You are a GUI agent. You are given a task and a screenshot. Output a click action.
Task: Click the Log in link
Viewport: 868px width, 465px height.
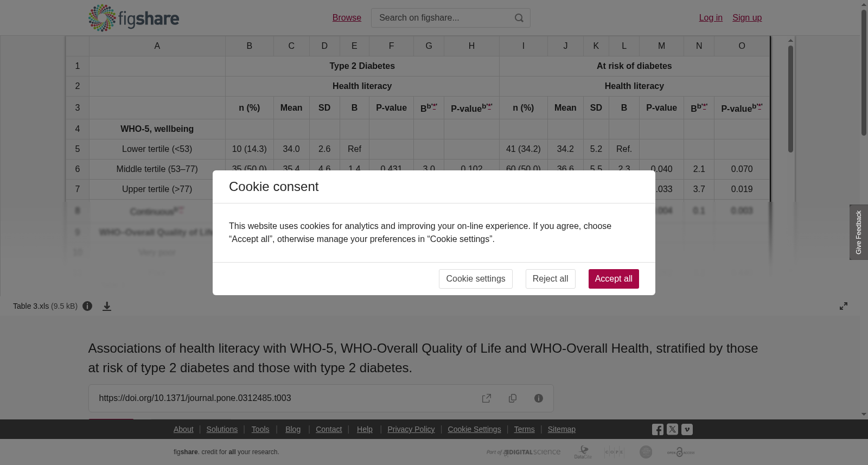point(711,18)
